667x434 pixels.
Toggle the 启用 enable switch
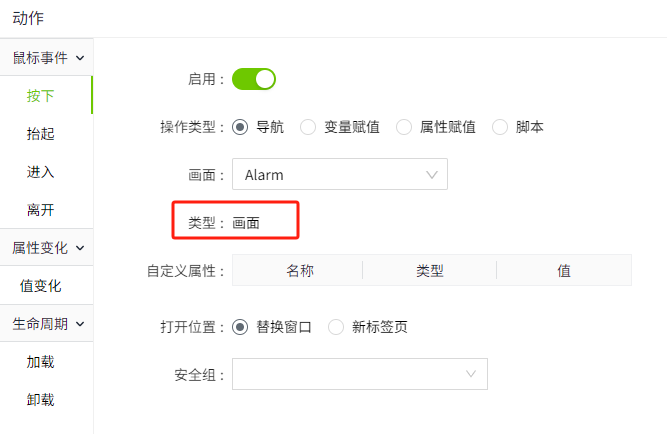coord(254,79)
